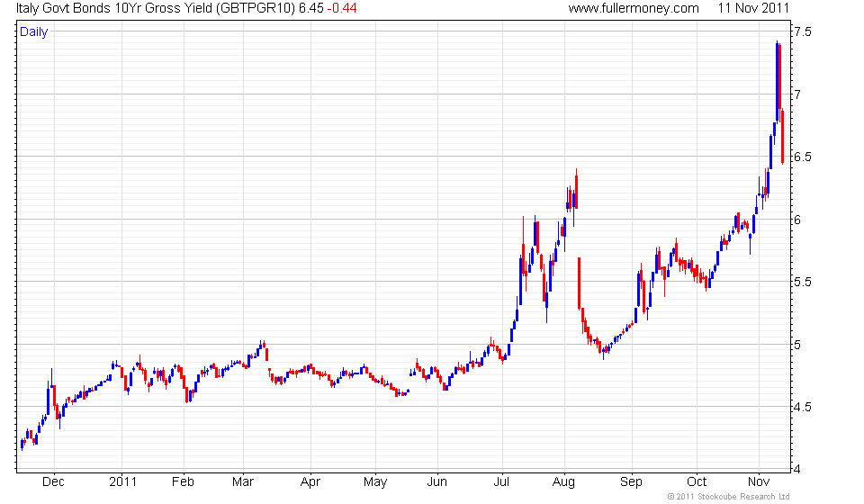Click the Feb x-axis label

183,482
